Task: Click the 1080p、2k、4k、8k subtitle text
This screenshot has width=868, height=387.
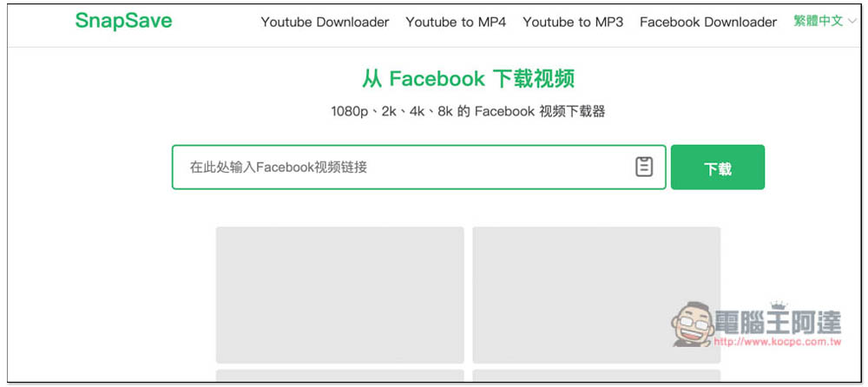Action: 469,111
